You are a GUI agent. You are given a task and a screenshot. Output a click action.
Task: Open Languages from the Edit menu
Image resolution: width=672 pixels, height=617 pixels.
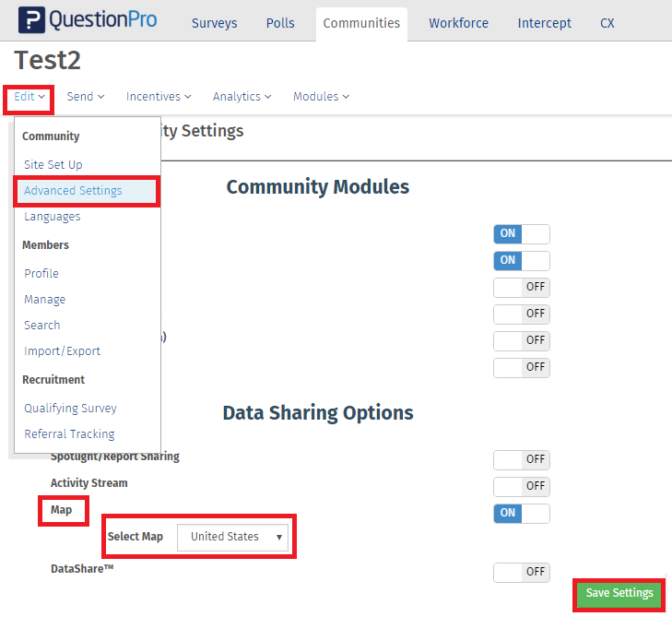[53, 217]
